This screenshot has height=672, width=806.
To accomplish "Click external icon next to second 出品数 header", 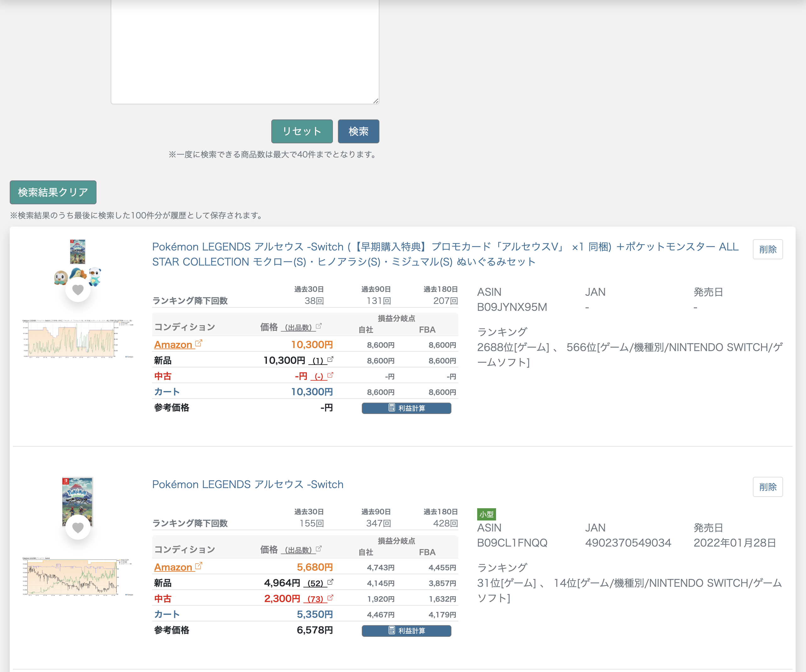I will pos(318,549).
